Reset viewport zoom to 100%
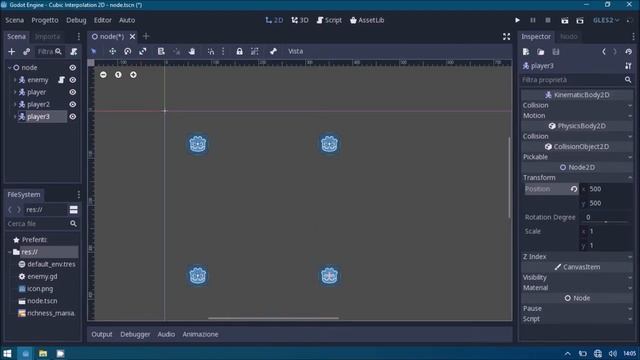This screenshot has width=640, height=360. tap(118, 75)
